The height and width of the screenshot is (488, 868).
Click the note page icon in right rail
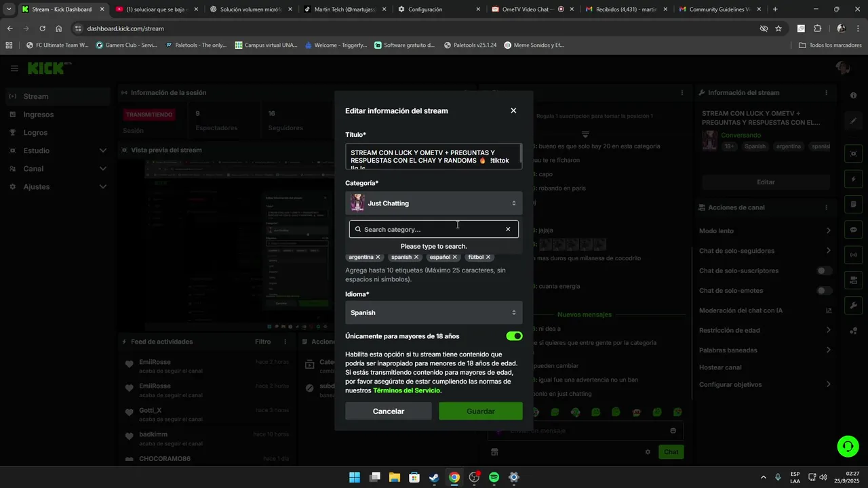(x=854, y=205)
